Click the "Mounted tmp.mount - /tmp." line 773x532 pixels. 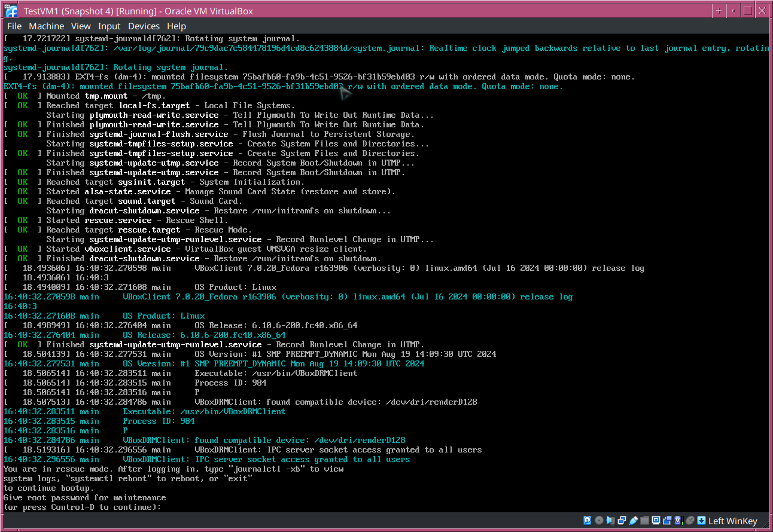(84, 96)
